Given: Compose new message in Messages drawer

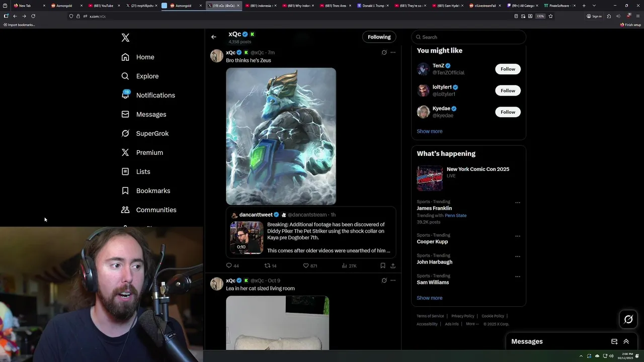Looking at the screenshot, I should coord(614,341).
